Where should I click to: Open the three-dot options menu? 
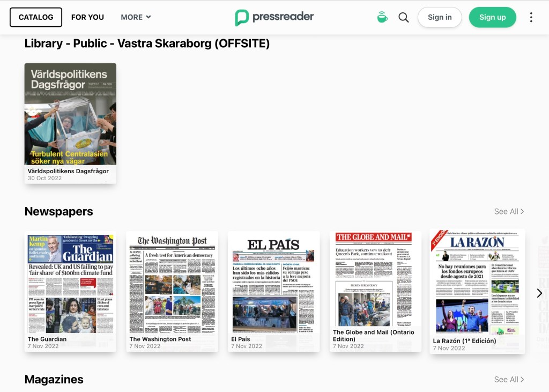point(531,17)
